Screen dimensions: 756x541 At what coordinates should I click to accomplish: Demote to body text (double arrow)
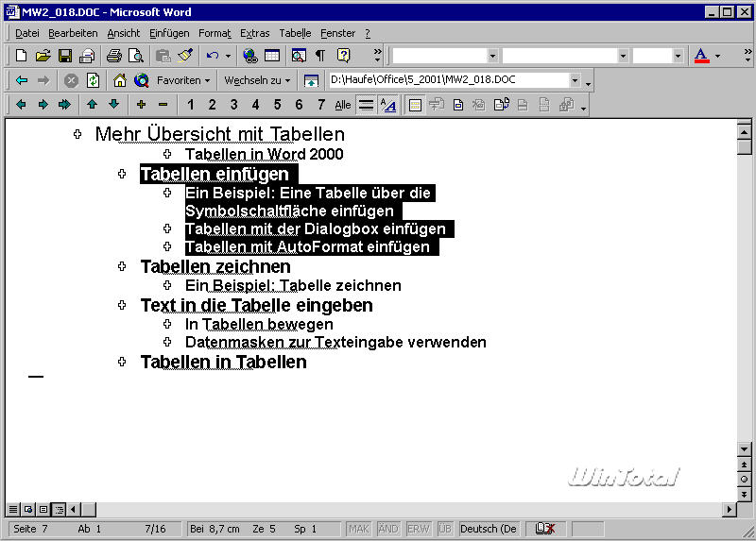click(x=64, y=105)
